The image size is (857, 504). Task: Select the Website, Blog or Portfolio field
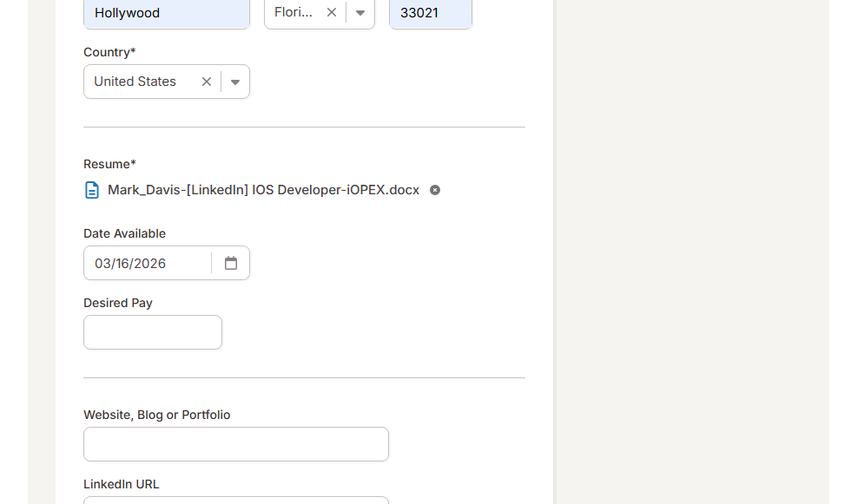tap(236, 444)
